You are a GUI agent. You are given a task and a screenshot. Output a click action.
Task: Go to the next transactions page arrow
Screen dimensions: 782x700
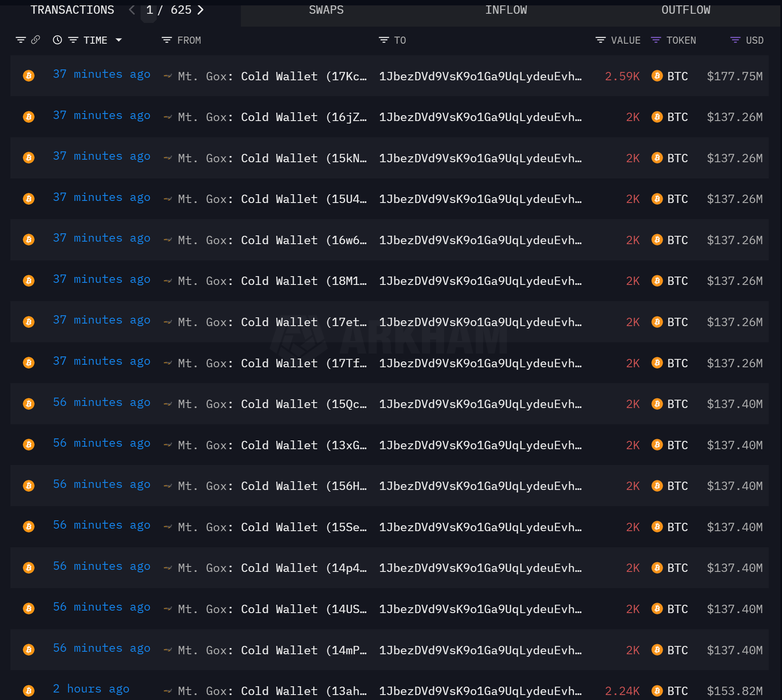tap(201, 10)
